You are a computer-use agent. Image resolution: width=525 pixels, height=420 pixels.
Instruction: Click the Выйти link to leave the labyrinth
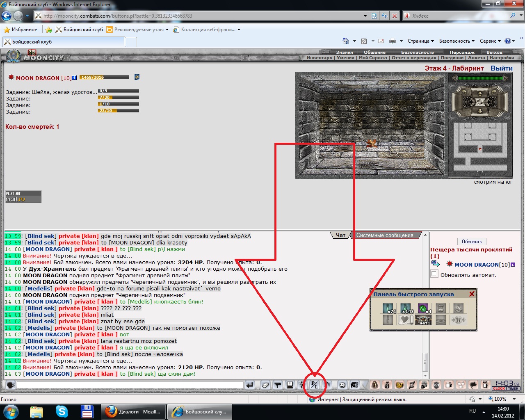502,68
